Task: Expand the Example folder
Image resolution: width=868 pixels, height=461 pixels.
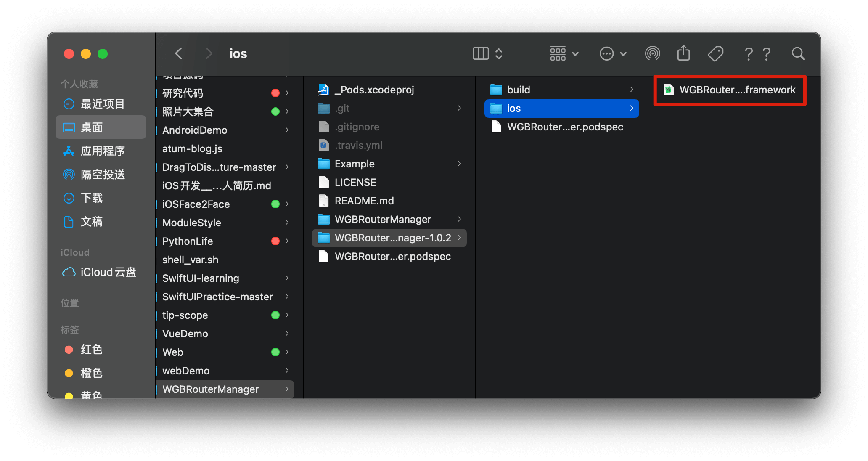Action: pyautogui.click(x=355, y=164)
